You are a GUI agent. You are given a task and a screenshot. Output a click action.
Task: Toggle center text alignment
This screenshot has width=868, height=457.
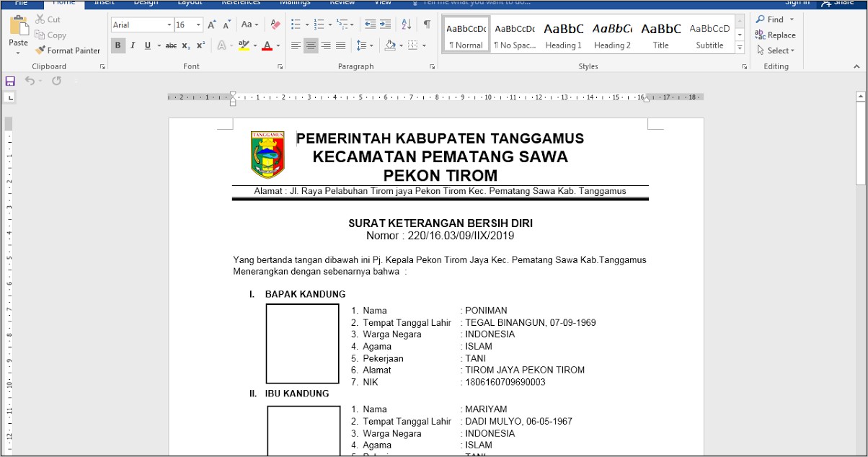coord(311,45)
